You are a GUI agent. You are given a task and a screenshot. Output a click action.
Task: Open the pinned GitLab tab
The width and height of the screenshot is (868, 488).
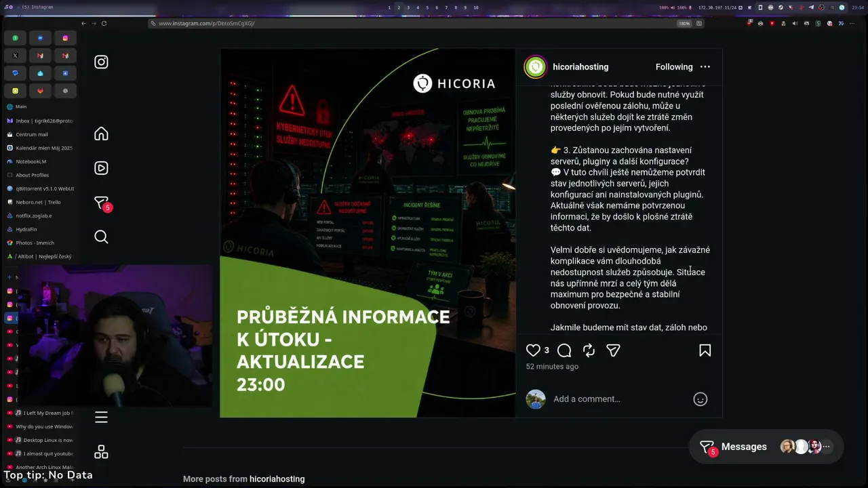[x=40, y=91]
